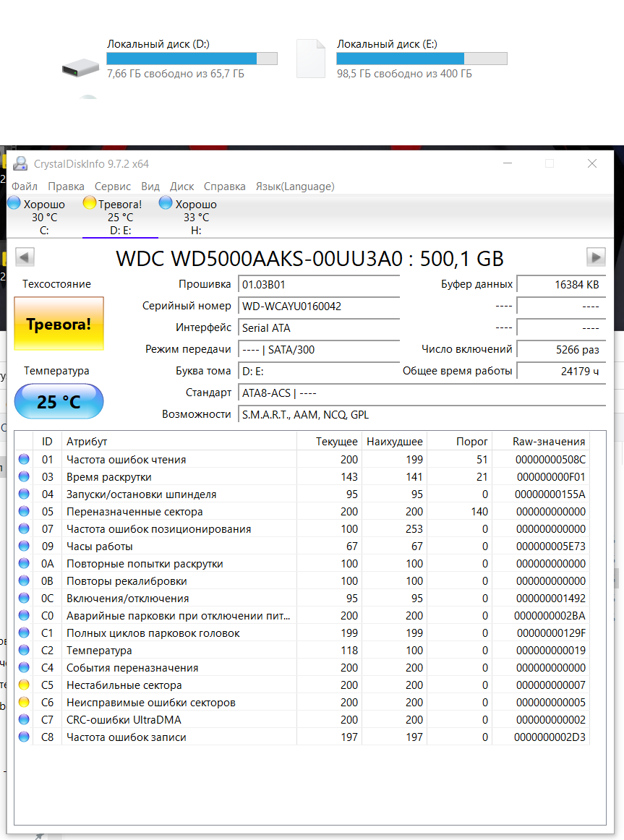
Task: Open the Сервис menu
Action: (x=113, y=187)
